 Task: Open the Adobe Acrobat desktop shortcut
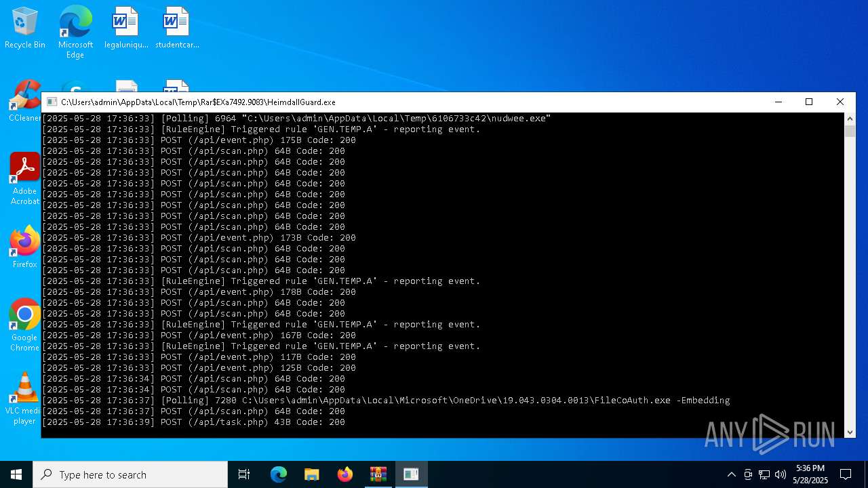[x=24, y=179]
